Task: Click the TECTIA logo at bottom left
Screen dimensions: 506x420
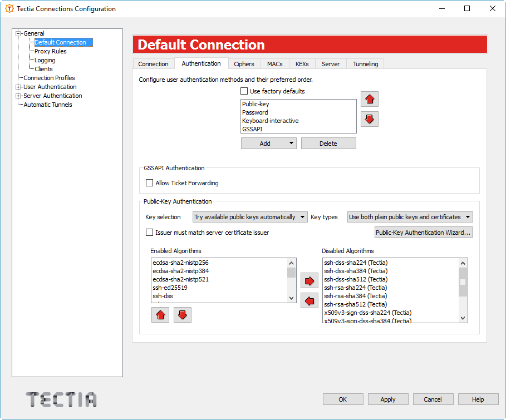Action: 60,399
